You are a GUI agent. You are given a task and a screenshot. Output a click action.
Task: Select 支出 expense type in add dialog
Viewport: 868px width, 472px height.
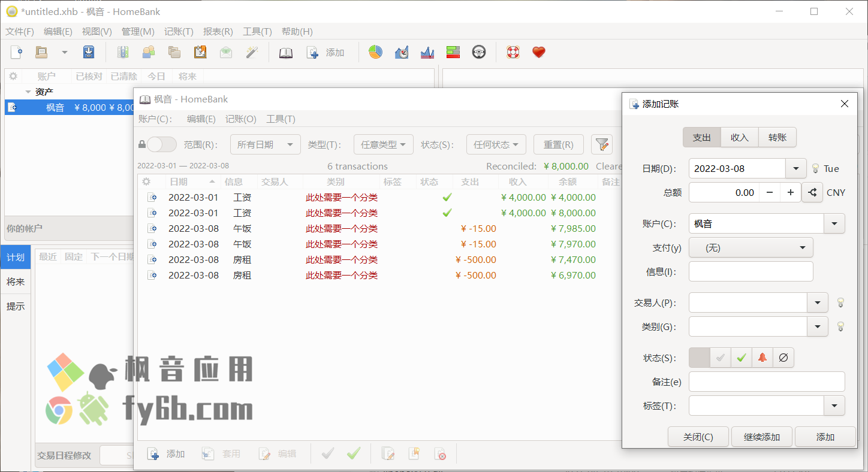[702, 137]
